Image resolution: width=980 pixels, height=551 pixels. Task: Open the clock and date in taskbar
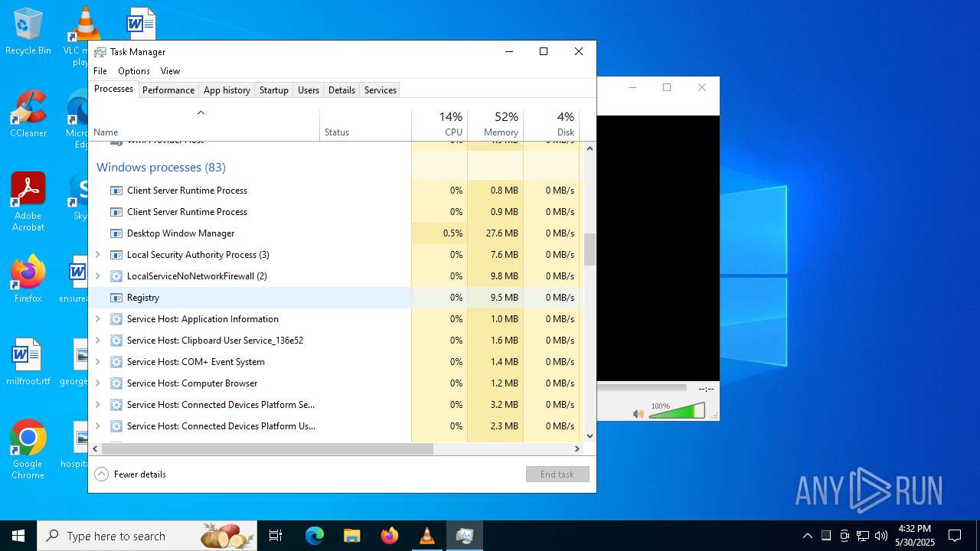pos(914,536)
